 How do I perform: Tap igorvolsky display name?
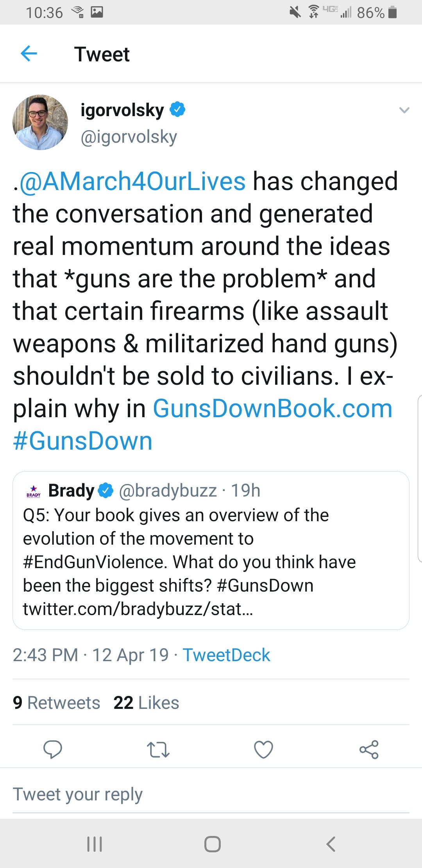click(x=122, y=110)
